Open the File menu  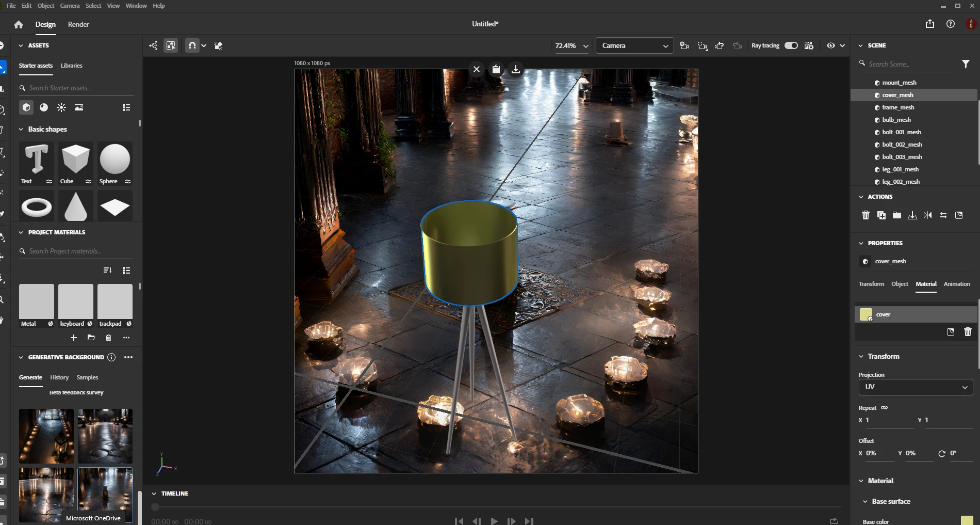(11, 6)
